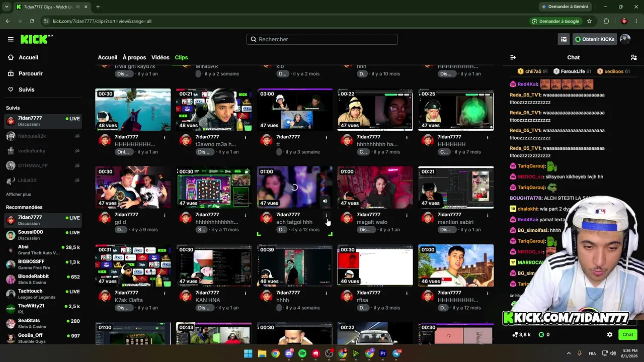Open recommended channel Tachtouch
Image resolution: width=644 pixels, height=362 pixels.
click(x=43, y=294)
